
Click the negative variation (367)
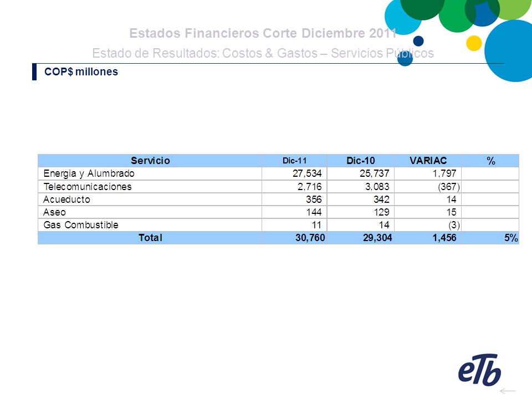coord(449,187)
